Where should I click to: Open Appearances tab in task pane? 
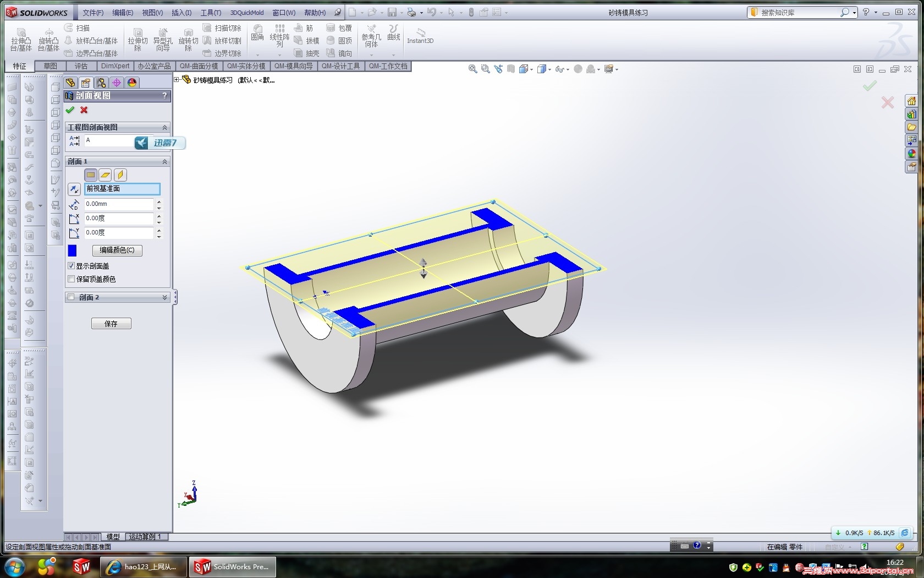coord(912,154)
